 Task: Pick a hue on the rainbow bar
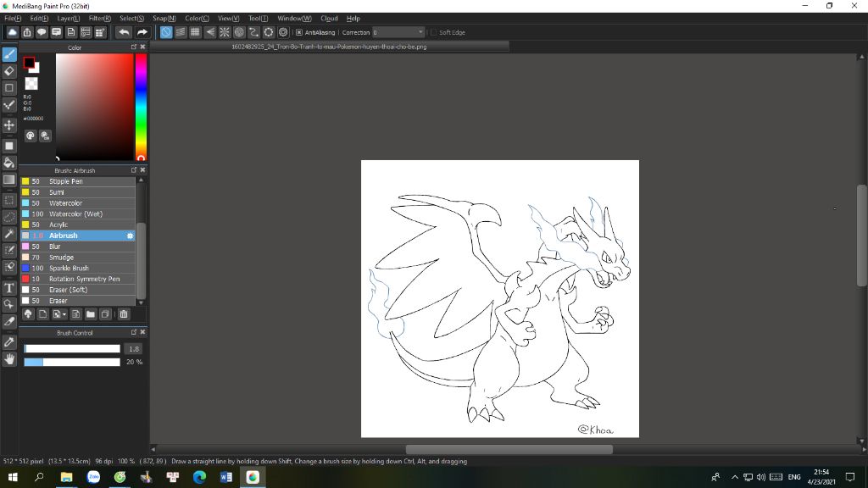pyautogui.click(x=142, y=108)
